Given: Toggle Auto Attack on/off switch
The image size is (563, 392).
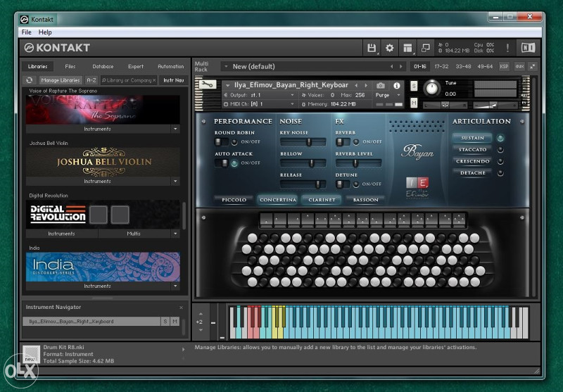Looking at the screenshot, I should point(221,163).
